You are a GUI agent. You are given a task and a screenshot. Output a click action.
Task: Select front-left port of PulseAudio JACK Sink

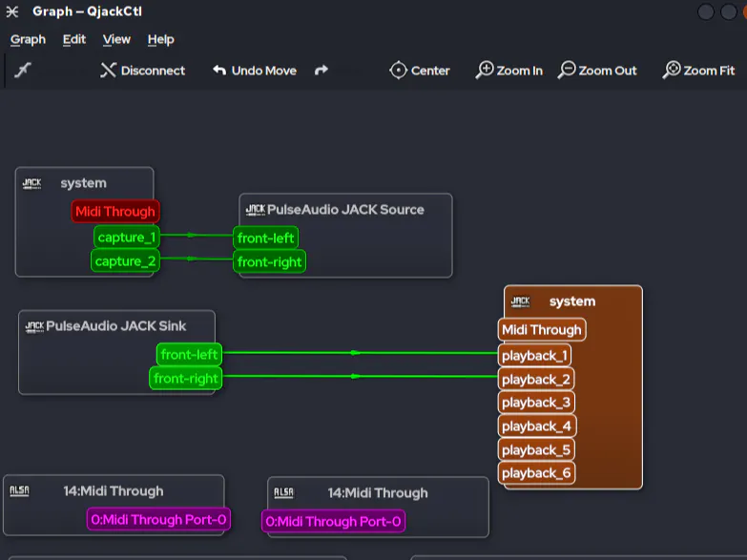pyautogui.click(x=189, y=355)
